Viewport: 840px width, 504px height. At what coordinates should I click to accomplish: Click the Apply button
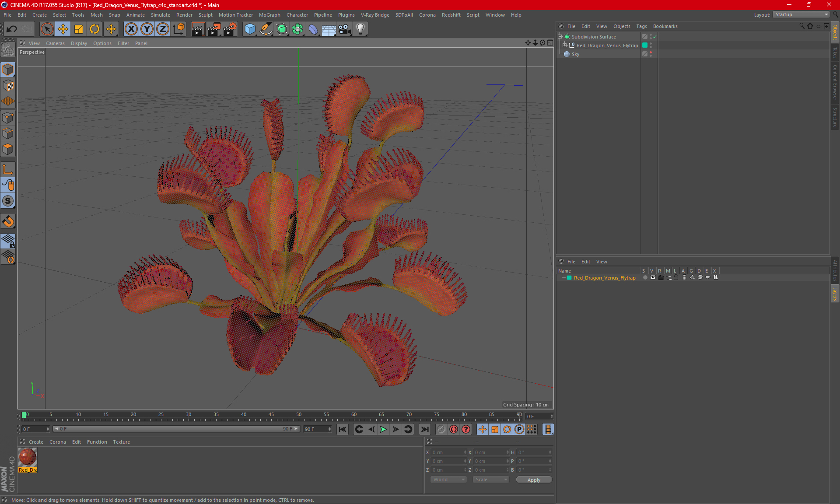[x=533, y=479]
